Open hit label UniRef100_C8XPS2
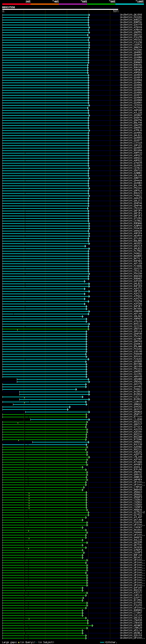 (131, 45)
